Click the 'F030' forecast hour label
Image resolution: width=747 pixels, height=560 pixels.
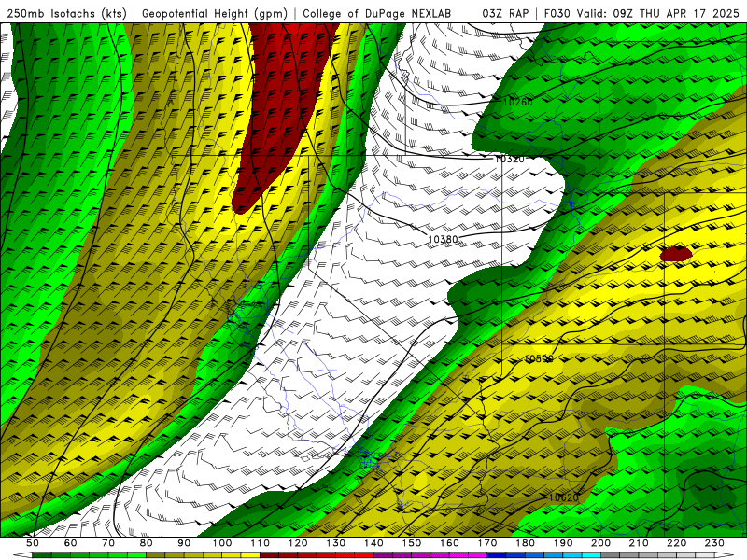click(557, 13)
